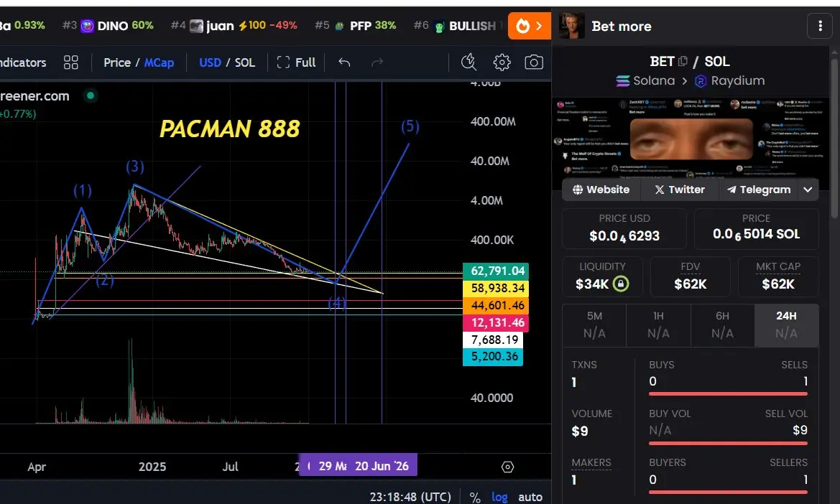Open trending token #5 PFP
This screenshot has height=504, width=840.
click(356, 26)
